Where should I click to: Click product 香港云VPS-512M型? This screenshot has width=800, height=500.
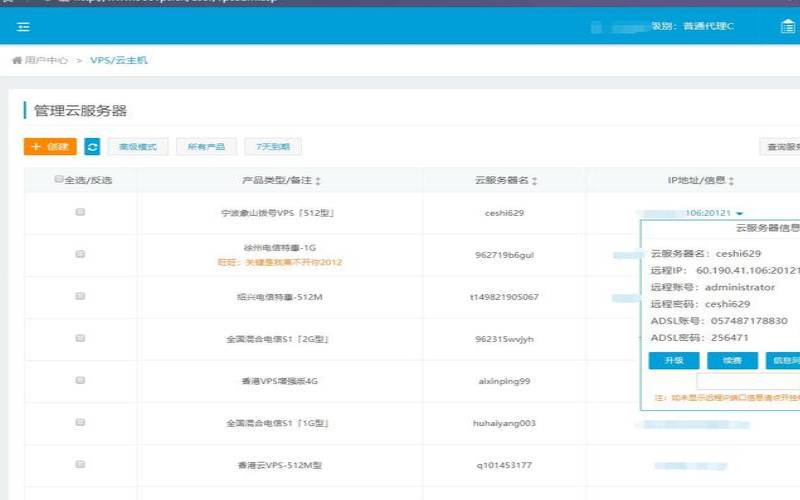coord(280,465)
